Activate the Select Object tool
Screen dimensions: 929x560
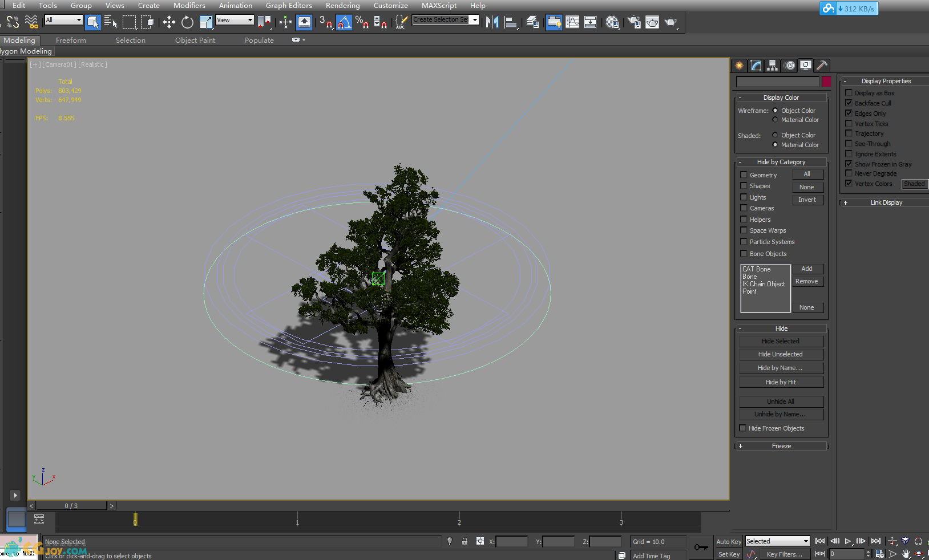coord(92,22)
